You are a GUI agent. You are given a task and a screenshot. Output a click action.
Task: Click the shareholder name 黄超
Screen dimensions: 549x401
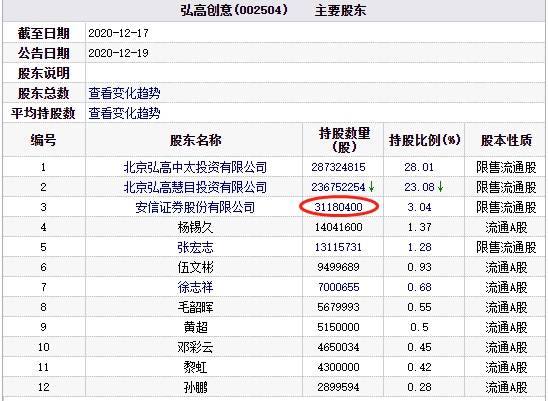tap(195, 327)
